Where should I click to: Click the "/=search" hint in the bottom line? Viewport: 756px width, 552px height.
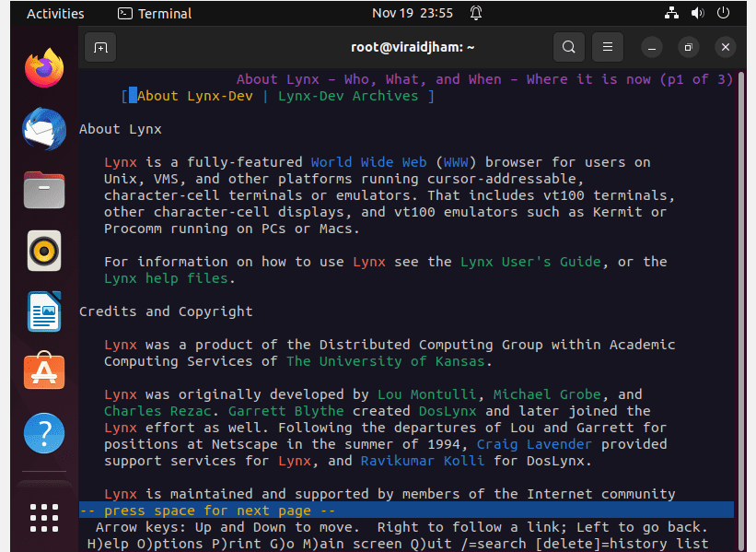tap(494, 544)
